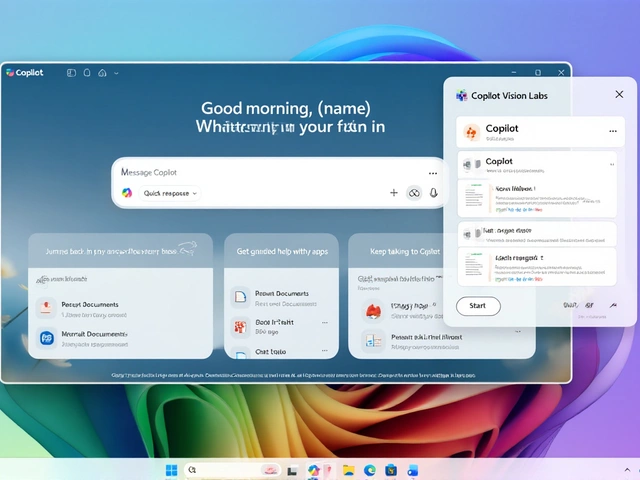
Task: Open the Copilot app in the taskbar
Action: 314,470
